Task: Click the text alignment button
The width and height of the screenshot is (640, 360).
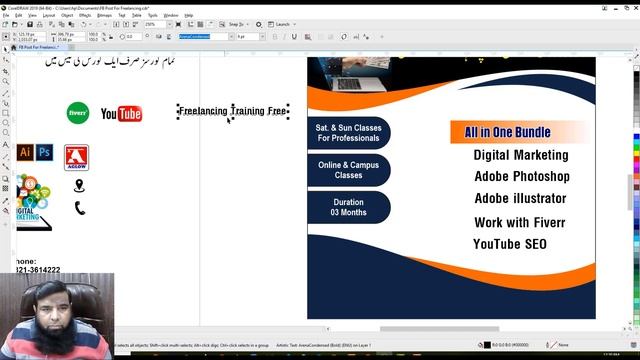Action: 308,37
